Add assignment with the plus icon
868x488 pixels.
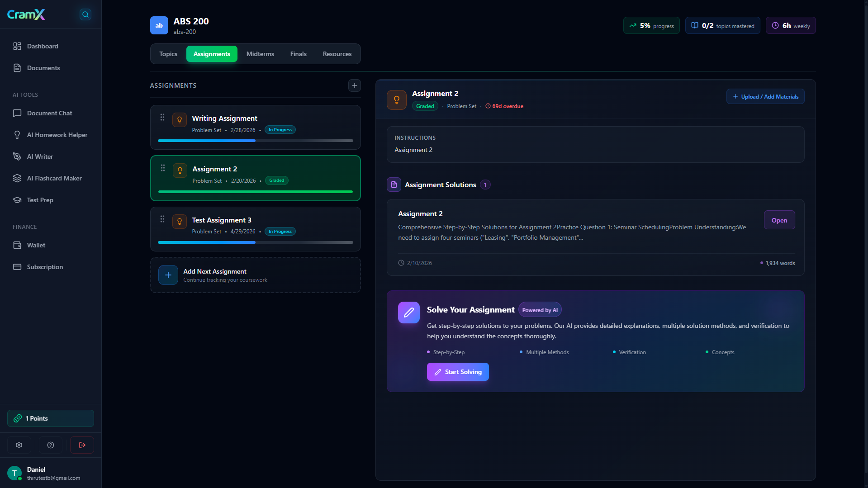355,85
